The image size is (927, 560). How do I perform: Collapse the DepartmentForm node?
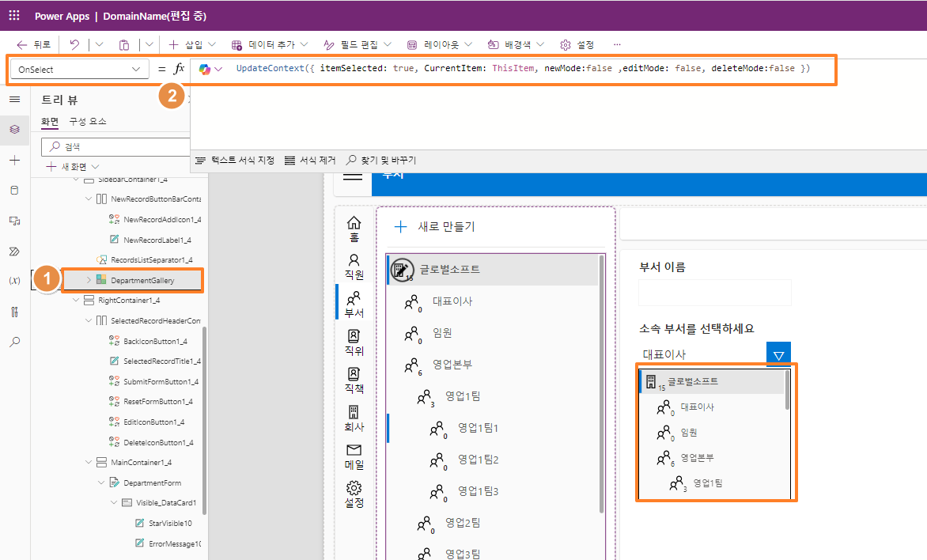(101, 482)
